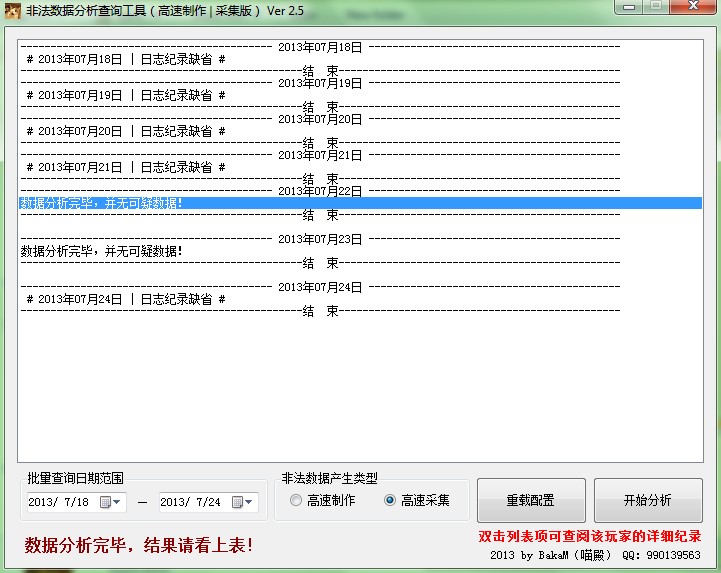721x573 pixels.
Task: Select the 2013年07月20日 日志纪录缺省 entry
Action: tap(126, 131)
